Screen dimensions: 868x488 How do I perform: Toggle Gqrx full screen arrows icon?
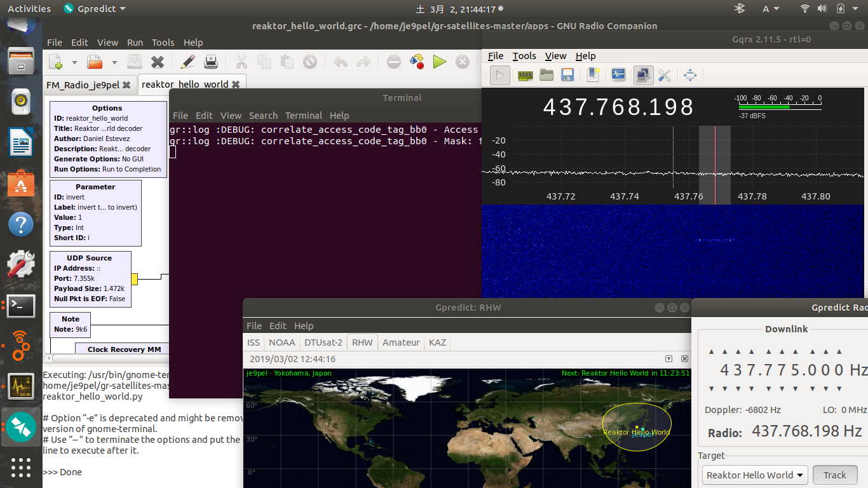pyautogui.click(x=690, y=76)
